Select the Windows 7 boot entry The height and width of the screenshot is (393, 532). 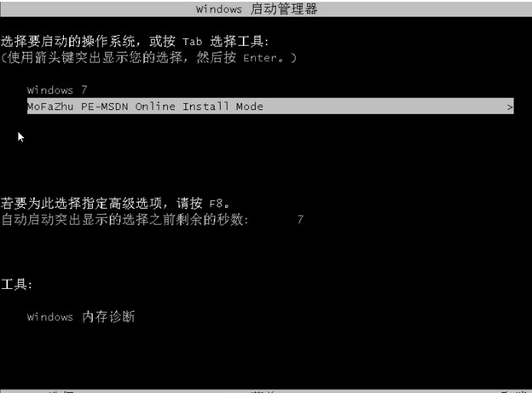click(57, 90)
